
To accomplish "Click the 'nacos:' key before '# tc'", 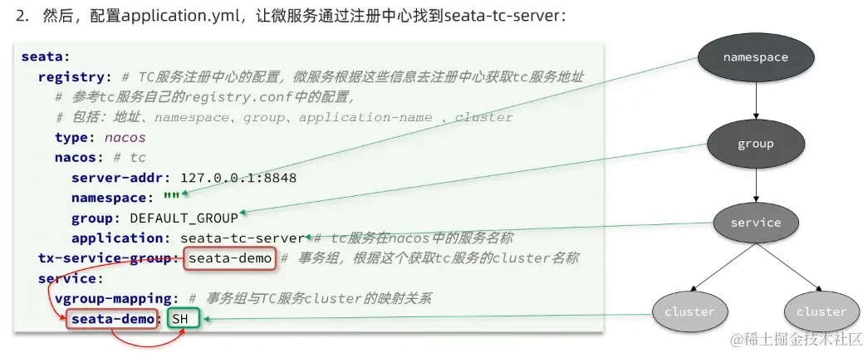I will tap(79, 158).
